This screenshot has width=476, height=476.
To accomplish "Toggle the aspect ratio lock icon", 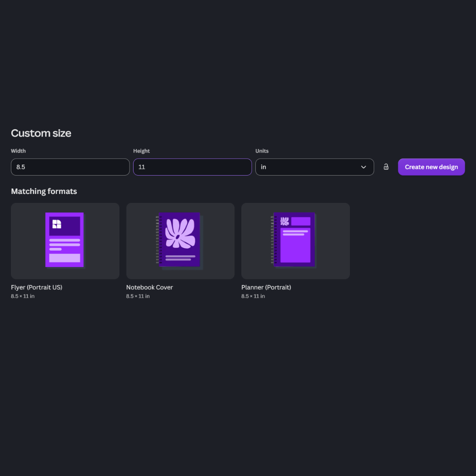I will click(x=386, y=167).
